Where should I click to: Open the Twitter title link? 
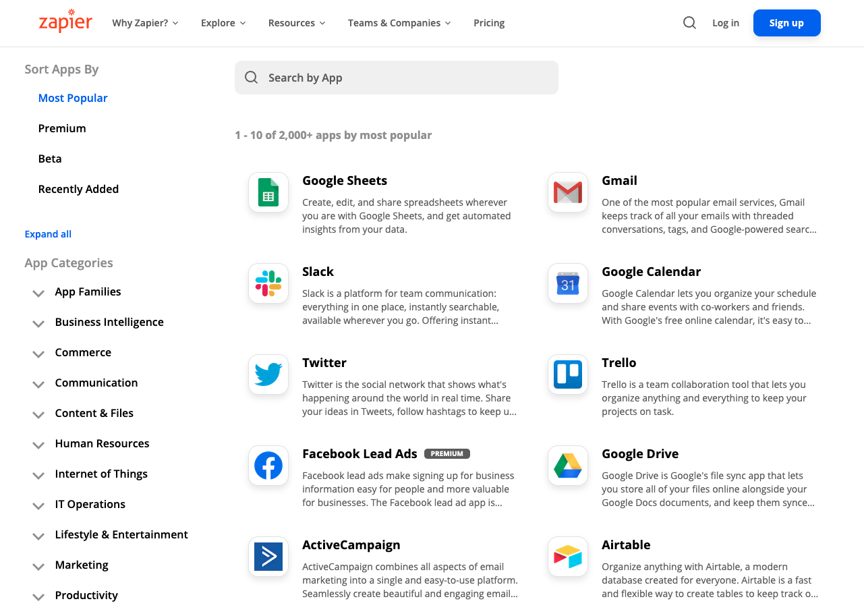coord(324,363)
